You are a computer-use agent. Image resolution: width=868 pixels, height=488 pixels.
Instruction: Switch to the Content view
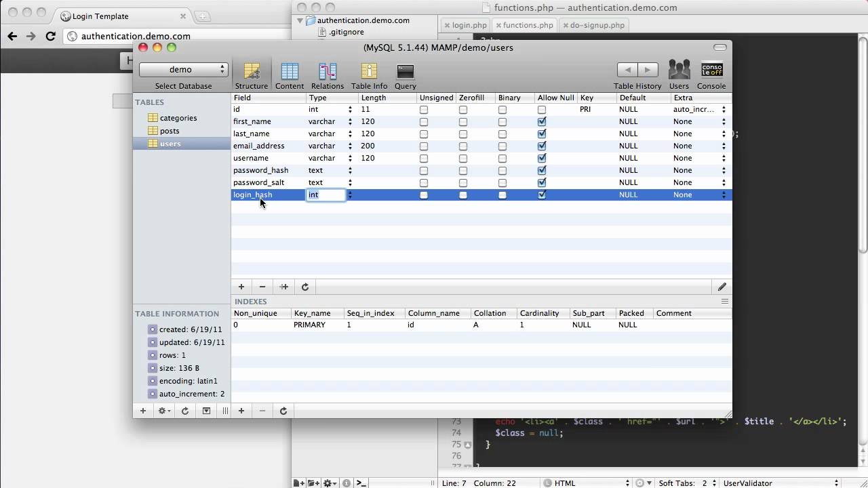pos(290,76)
